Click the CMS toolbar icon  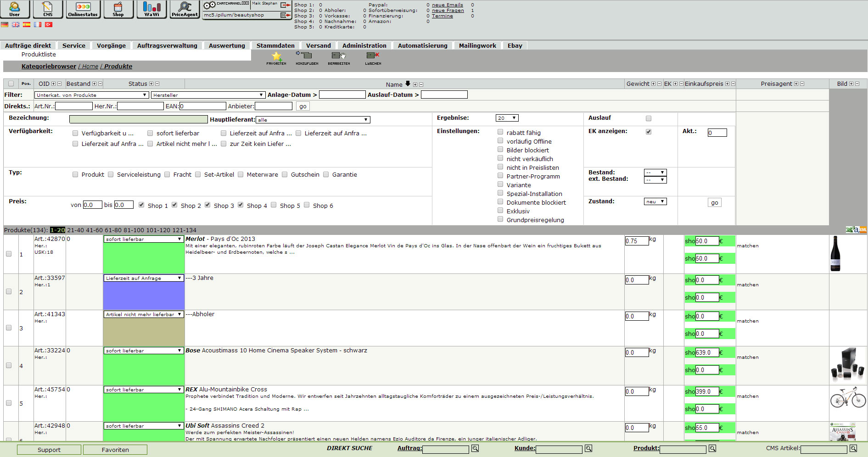(x=48, y=9)
